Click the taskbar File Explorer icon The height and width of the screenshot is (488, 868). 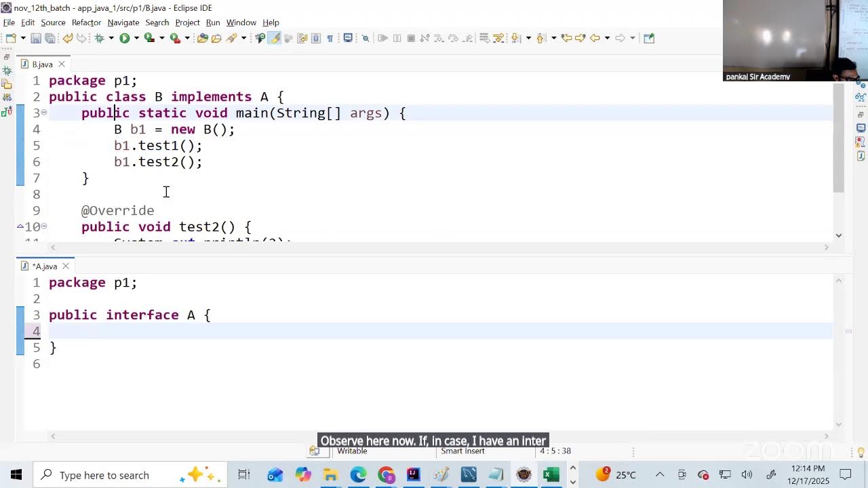point(330,474)
